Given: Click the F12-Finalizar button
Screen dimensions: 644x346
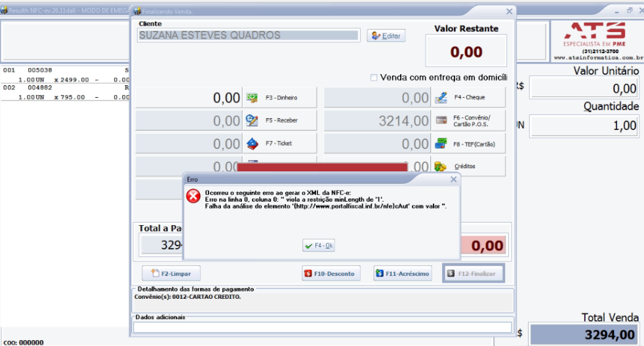Looking at the screenshot, I should pyautogui.click(x=473, y=274).
